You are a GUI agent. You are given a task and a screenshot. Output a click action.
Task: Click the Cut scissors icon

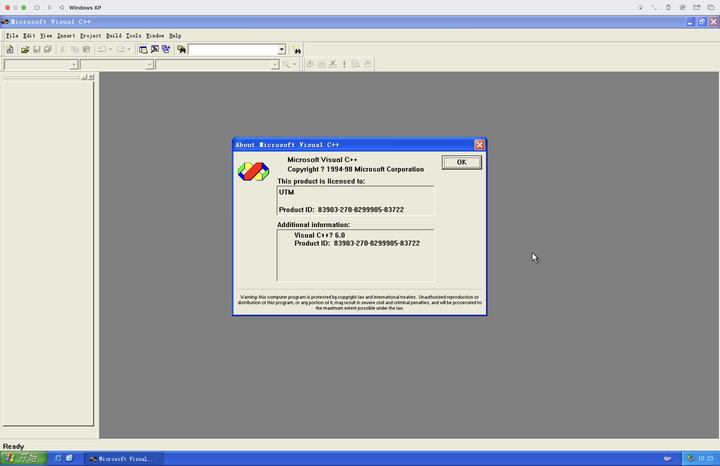63,50
